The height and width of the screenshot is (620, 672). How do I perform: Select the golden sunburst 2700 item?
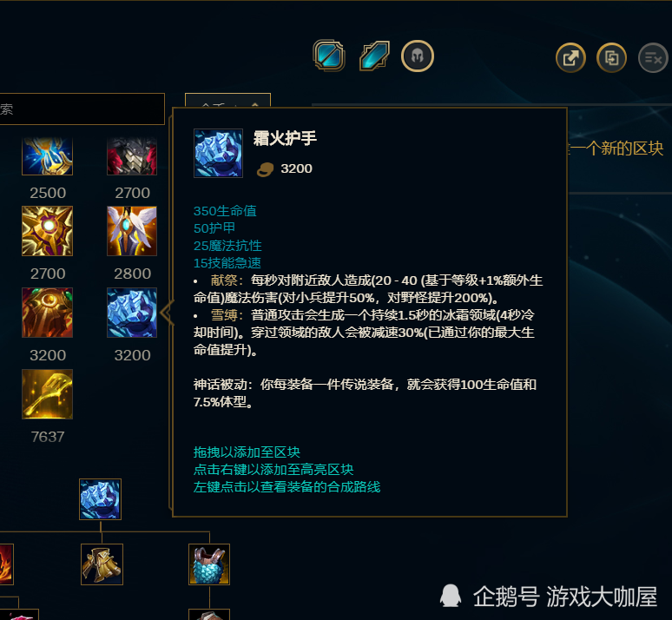point(48,231)
